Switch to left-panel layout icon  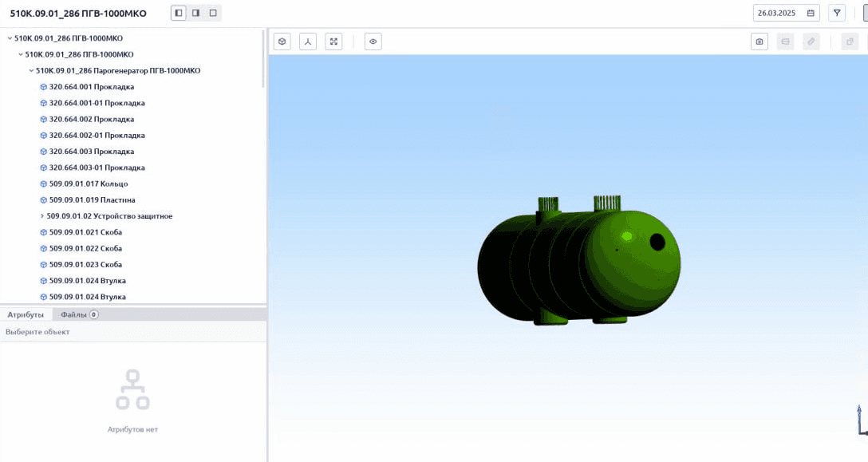pos(178,13)
